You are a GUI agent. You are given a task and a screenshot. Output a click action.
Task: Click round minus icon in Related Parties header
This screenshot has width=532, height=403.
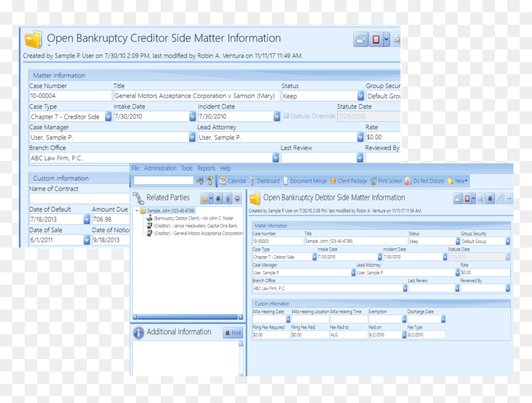(x=238, y=199)
